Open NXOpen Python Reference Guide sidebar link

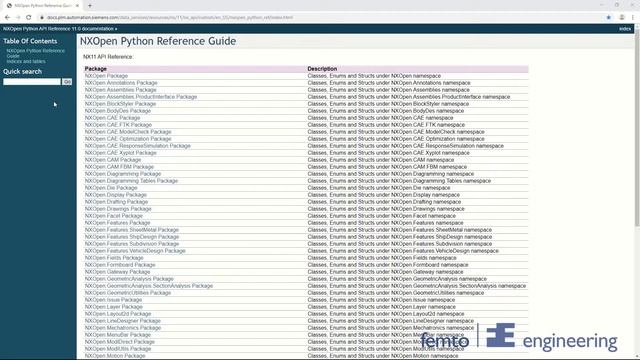(36, 53)
